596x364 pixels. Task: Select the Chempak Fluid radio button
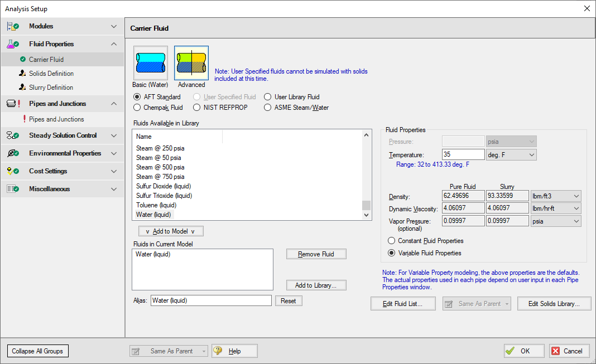(137, 107)
